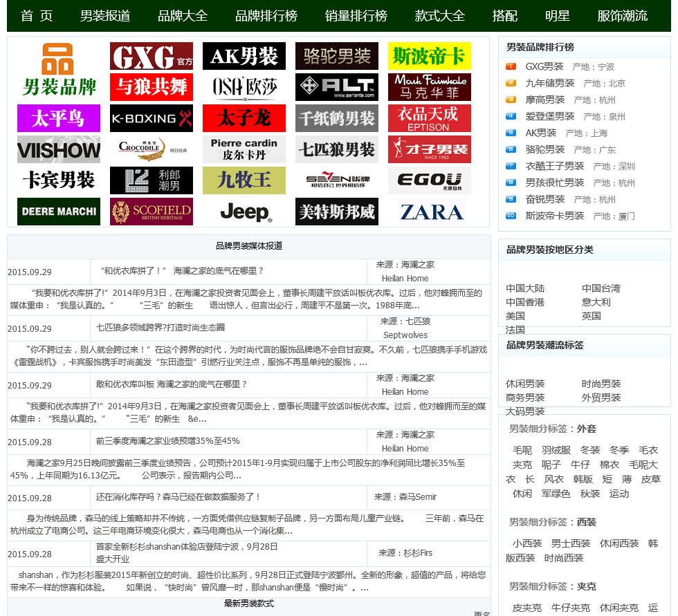The height and width of the screenshot is (616, 678).
Task: Filter brands by 中国大陆 region
Action: [525, 288]
